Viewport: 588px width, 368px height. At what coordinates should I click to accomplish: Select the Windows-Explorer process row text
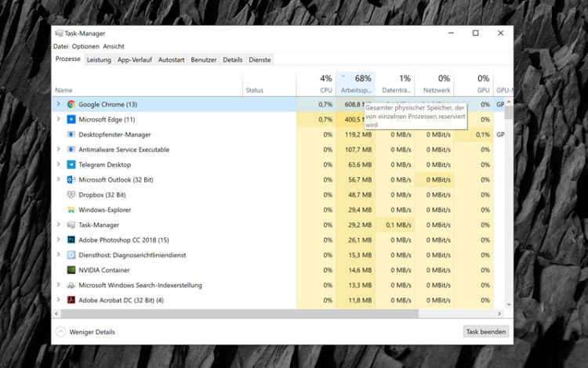(104, 210)
